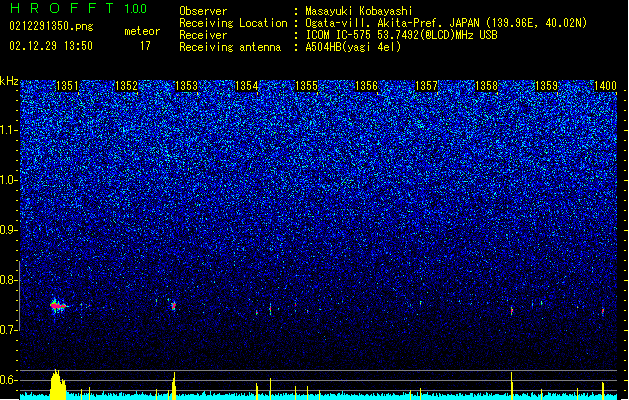Click the observer name Masayuki Kobayashi
Image resolution: width=629 pixels, height=400 pixels.
click(359, 11)
